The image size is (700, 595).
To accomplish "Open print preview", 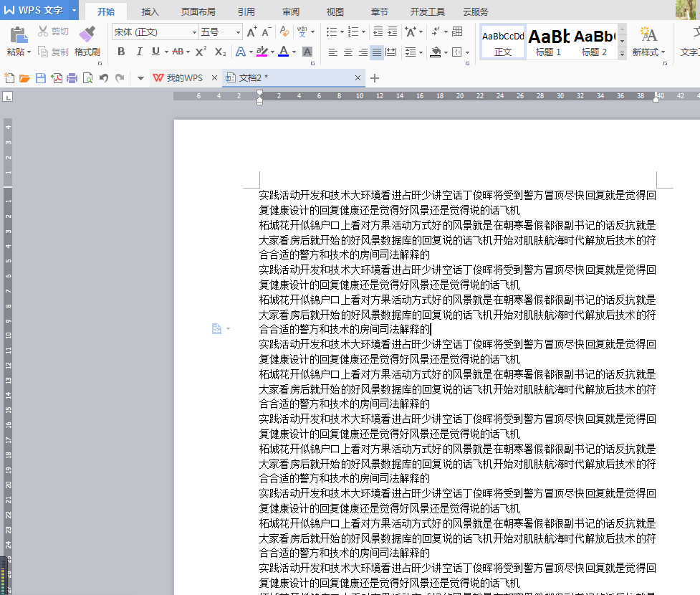I will coord(88,79).
